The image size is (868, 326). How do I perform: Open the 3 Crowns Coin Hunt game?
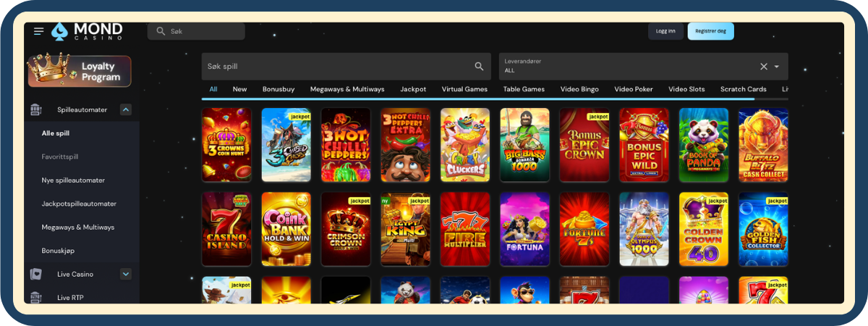(226, 145)
